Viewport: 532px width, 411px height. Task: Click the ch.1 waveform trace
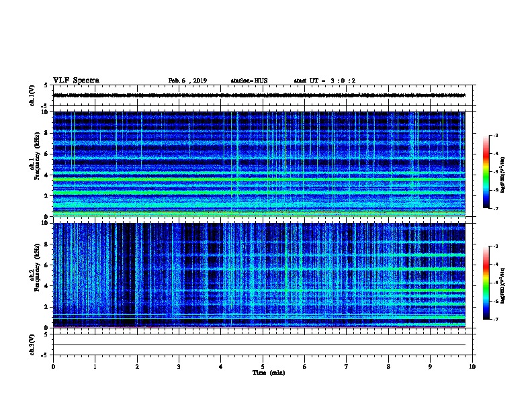[x=259, y=95]
